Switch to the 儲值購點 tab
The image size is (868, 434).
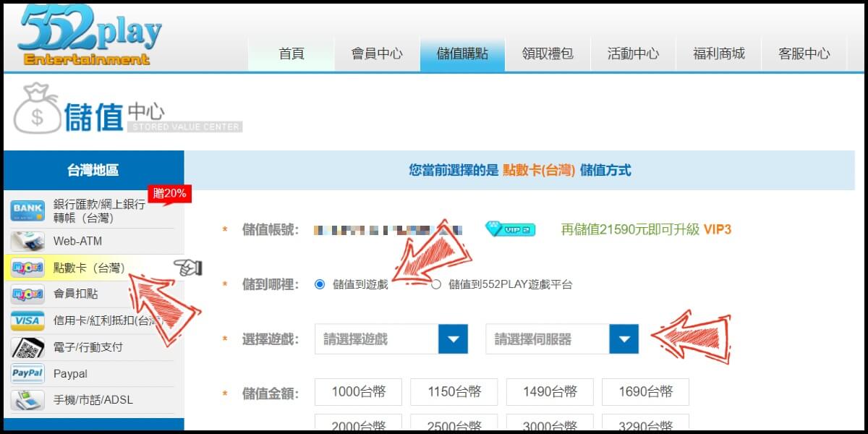point(462,54)
